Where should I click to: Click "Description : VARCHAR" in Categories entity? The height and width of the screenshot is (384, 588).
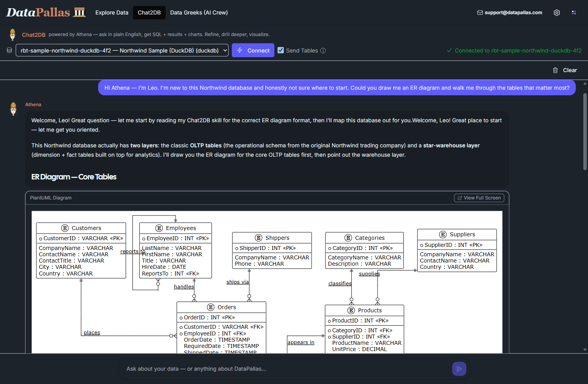click(x=359, y=264)
